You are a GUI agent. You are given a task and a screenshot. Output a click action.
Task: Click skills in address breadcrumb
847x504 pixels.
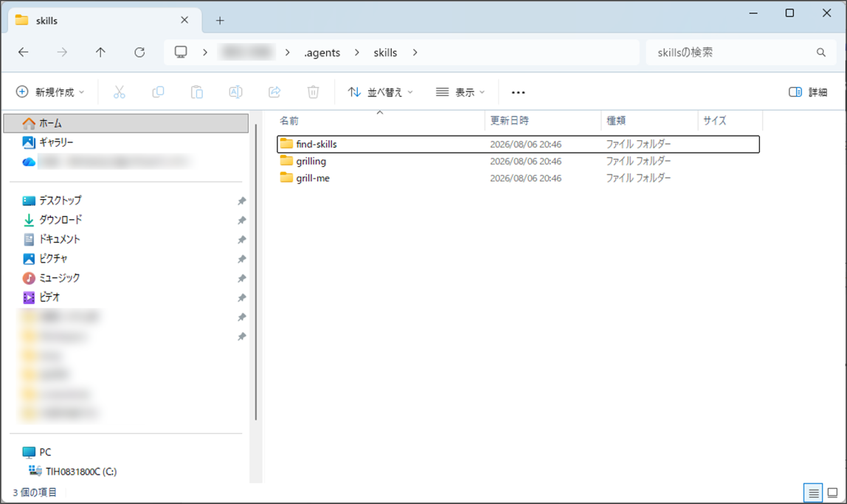(x=385, y=52)
